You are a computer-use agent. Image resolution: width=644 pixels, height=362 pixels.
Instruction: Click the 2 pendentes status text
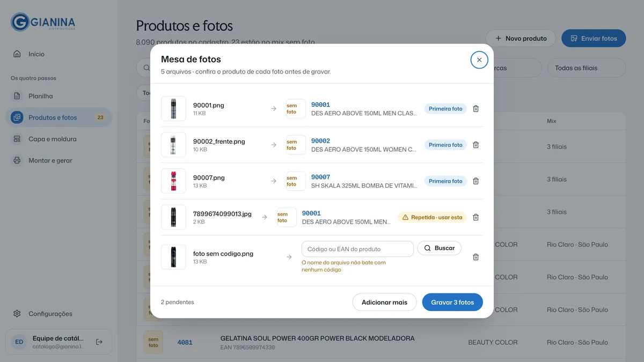[x=178, y=302]
